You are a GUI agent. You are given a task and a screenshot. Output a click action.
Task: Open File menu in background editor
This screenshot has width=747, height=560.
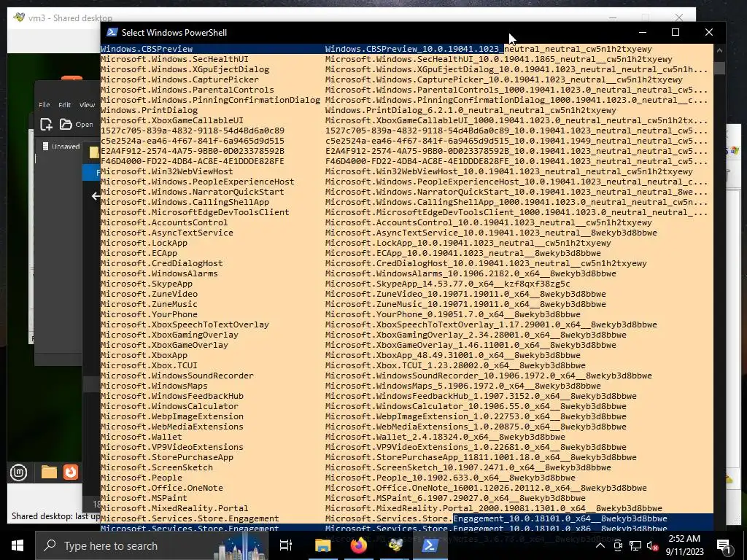click(44, 105)
